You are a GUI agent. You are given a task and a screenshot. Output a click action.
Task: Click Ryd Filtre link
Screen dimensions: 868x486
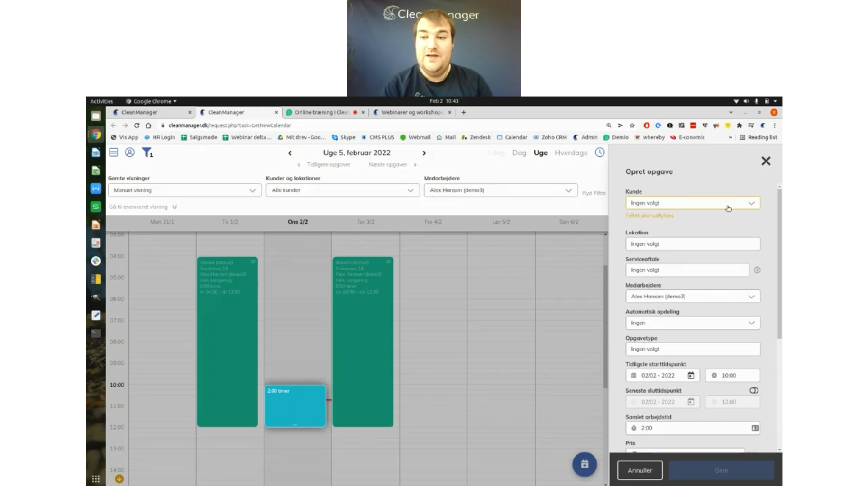pos(594,193)
